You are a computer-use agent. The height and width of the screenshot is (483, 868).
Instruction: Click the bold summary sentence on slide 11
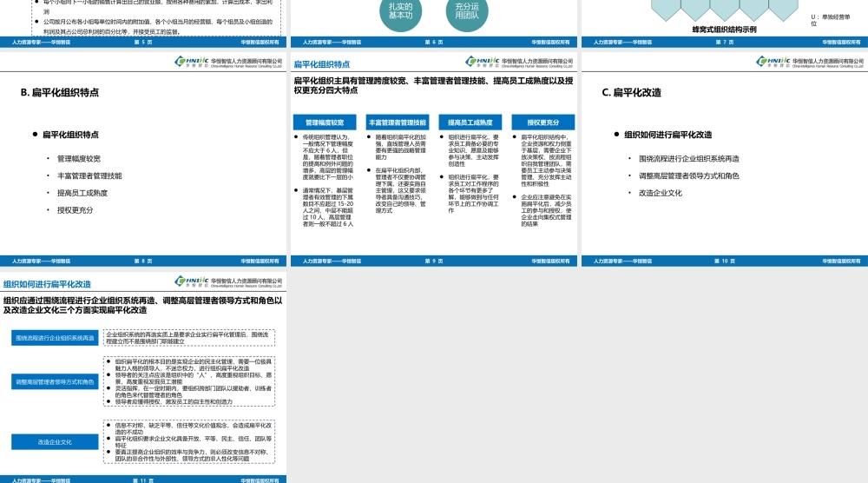[143, 305]
